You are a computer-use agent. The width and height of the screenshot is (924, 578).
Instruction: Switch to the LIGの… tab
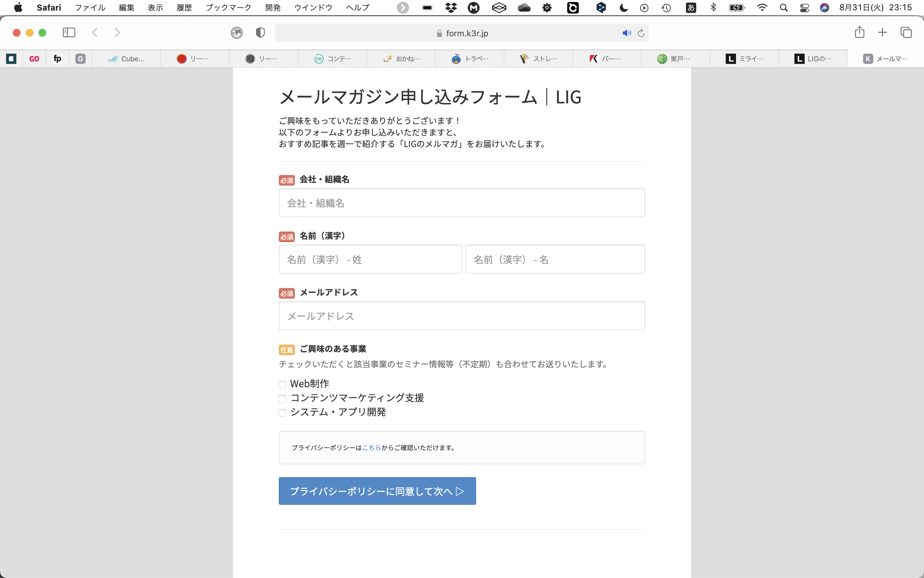[x=813, y=58]
